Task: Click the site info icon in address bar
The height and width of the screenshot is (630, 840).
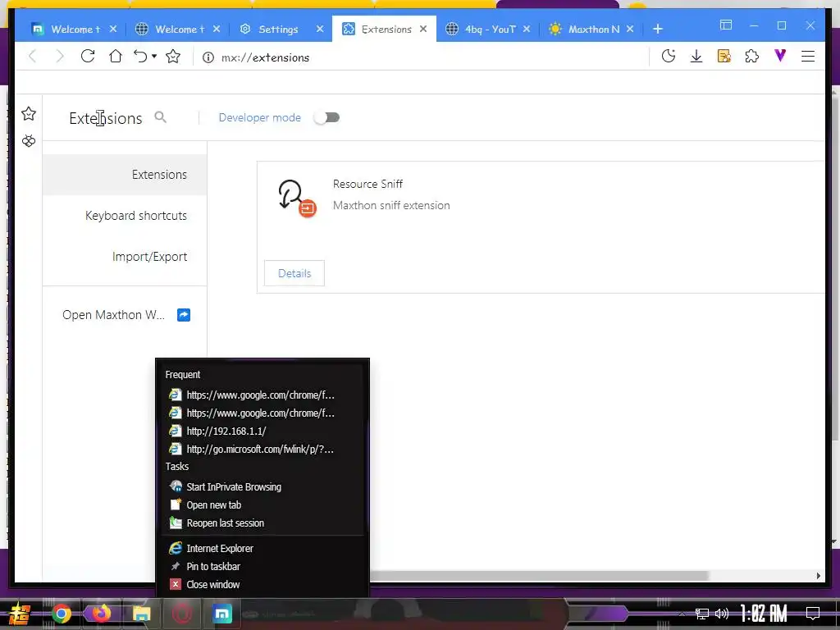Action: [208, 57]
